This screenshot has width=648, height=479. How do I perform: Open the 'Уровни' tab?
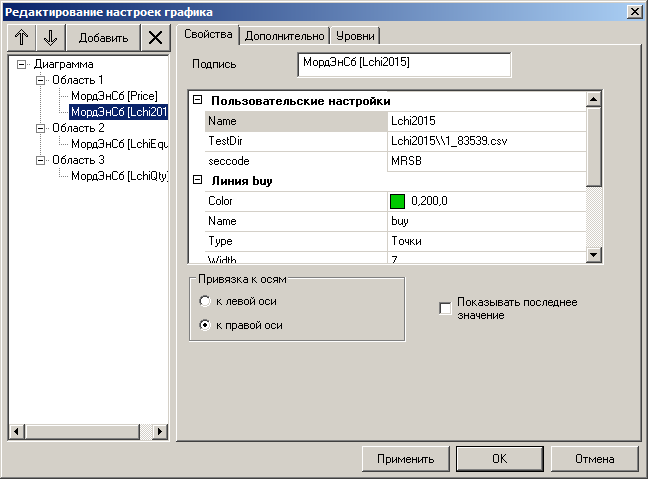354,36
